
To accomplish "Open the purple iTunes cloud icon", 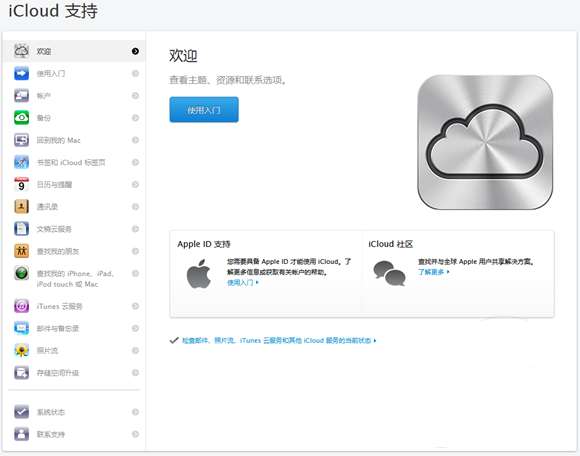I will tap(21, 306).
